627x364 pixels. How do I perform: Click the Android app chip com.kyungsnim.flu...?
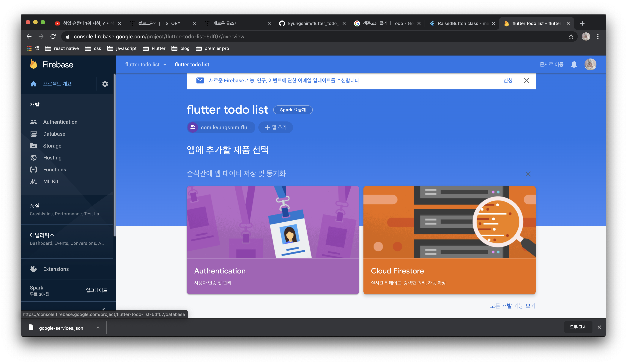[x=221, y=127]
